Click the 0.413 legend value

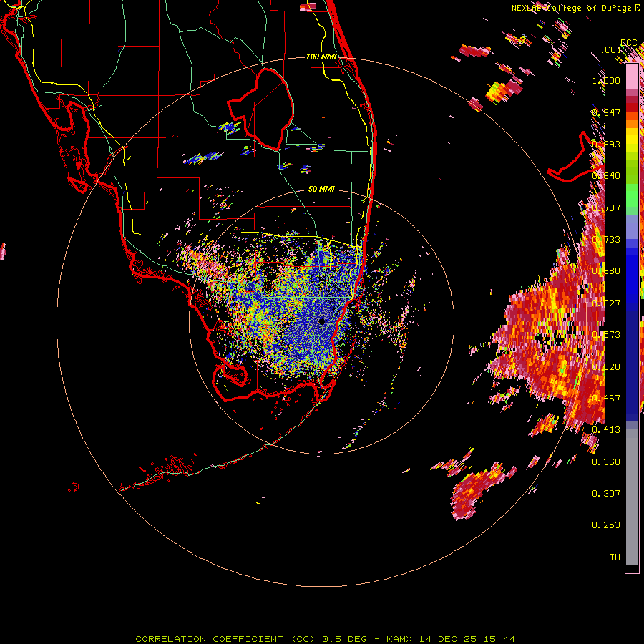tap(606, 430)
